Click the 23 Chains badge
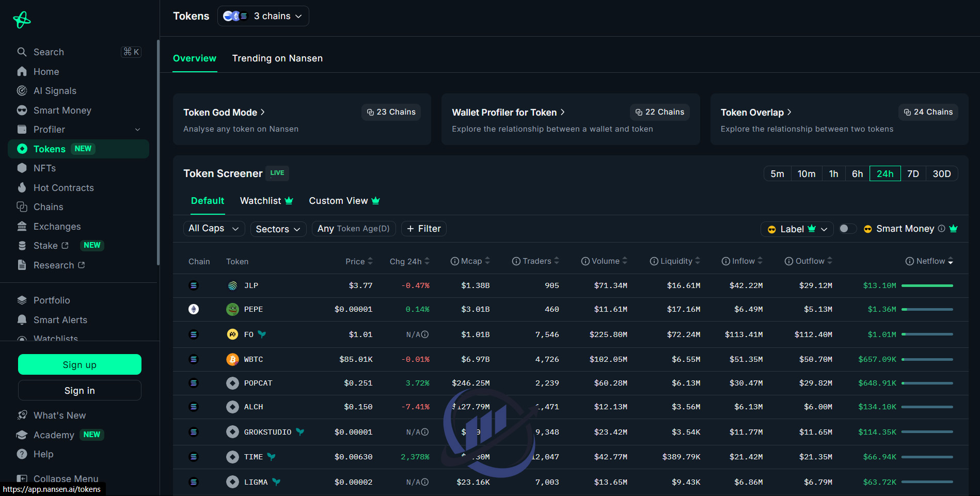The image size is (980, 496). pyautogui.click(x=391, y=112)
